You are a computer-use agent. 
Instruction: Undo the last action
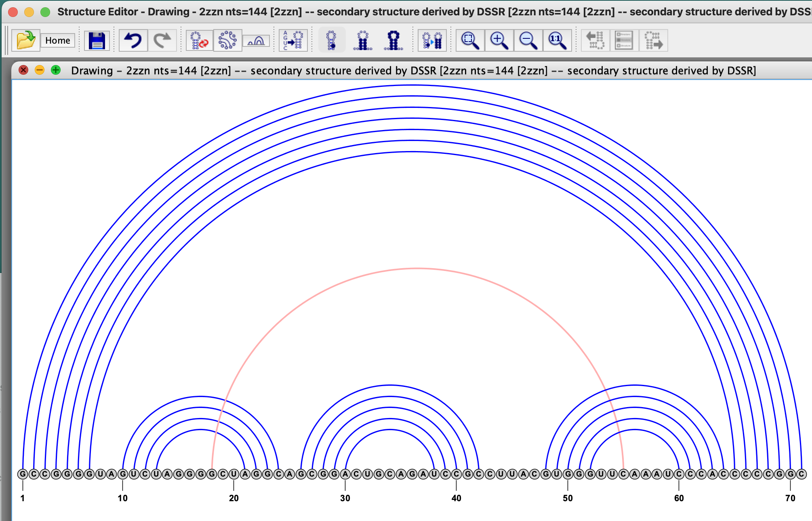pyautogui.click(x=133, y=40)
